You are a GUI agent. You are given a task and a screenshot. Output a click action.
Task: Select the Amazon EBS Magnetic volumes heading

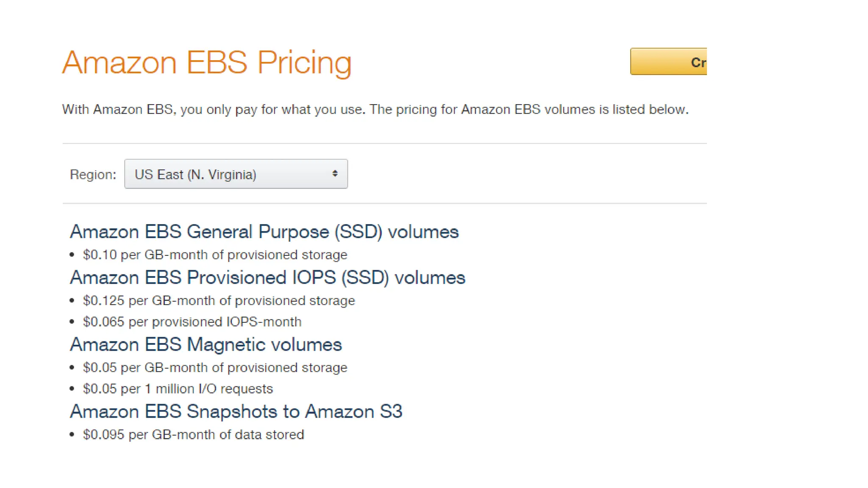click(x=206, y=345)
